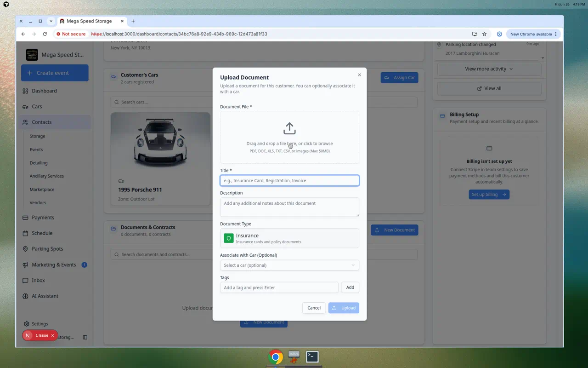This screenshot has height=368, width=588.
Task: Open Ancillary Services page
Action: [47, 176]
